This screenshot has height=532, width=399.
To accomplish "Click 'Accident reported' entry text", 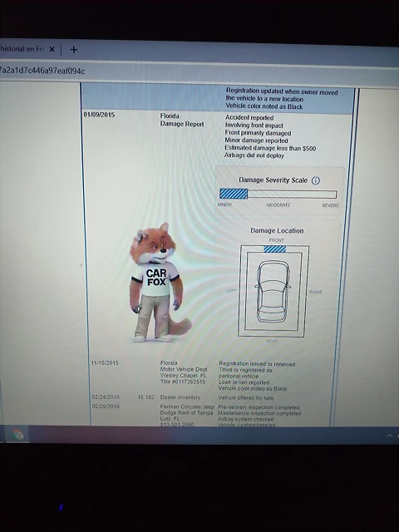I will (249, 117).
